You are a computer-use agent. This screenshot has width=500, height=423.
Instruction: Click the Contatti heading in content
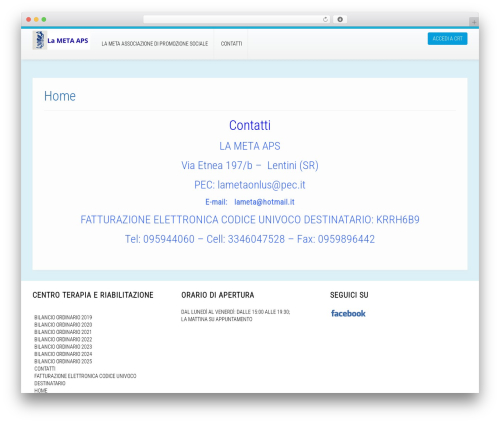pos(250,125)
